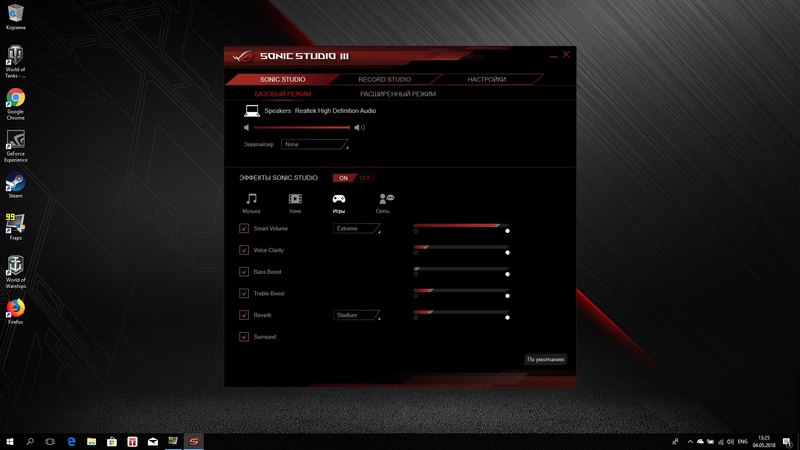
Task: Turn Sonic Studio effects OFF
Action: [364, 178]
